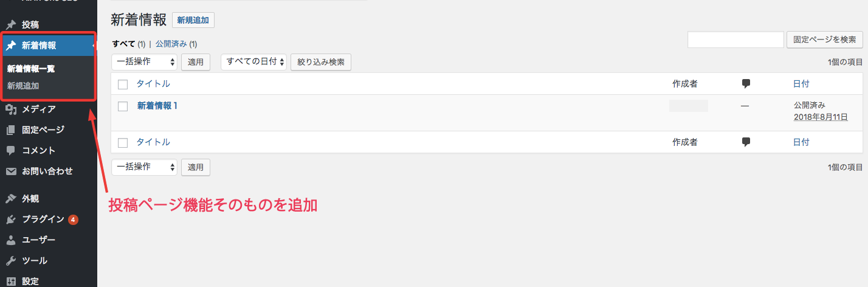Click the media icon beside メディア

point(11,109)
